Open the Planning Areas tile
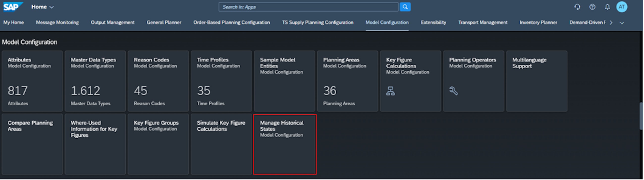The height and width of the screenshot is (180, 644). tap(348, 81)
